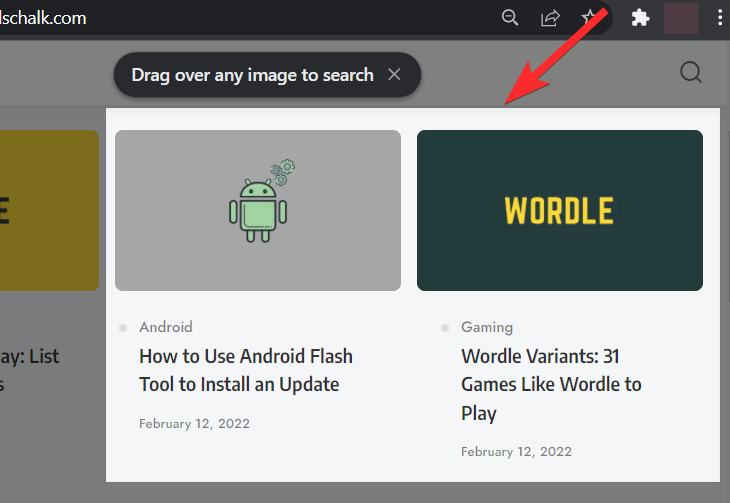Click the profile avatar in the toolbar
Image resolution: width=730 pixels, height=503 pixels.
click(680, 18)
